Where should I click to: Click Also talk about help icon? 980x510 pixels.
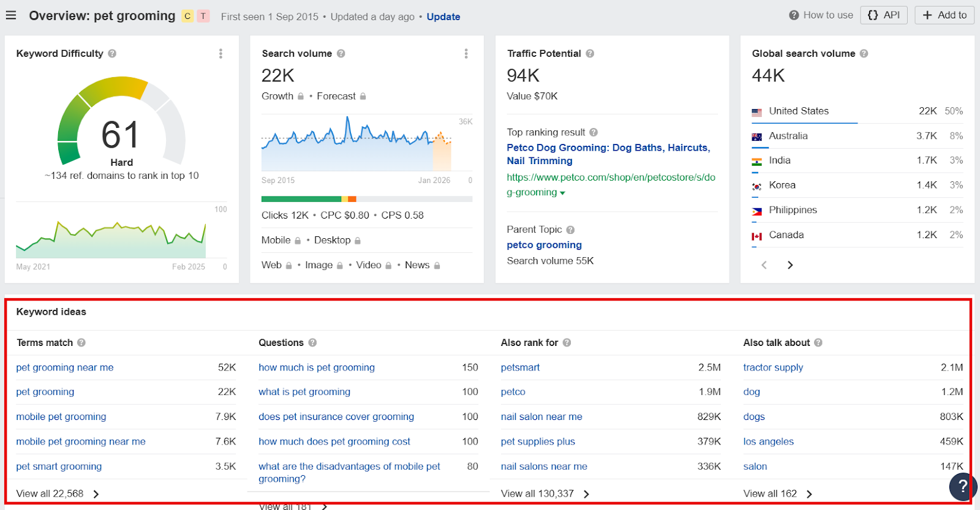(x=818, y=343)
